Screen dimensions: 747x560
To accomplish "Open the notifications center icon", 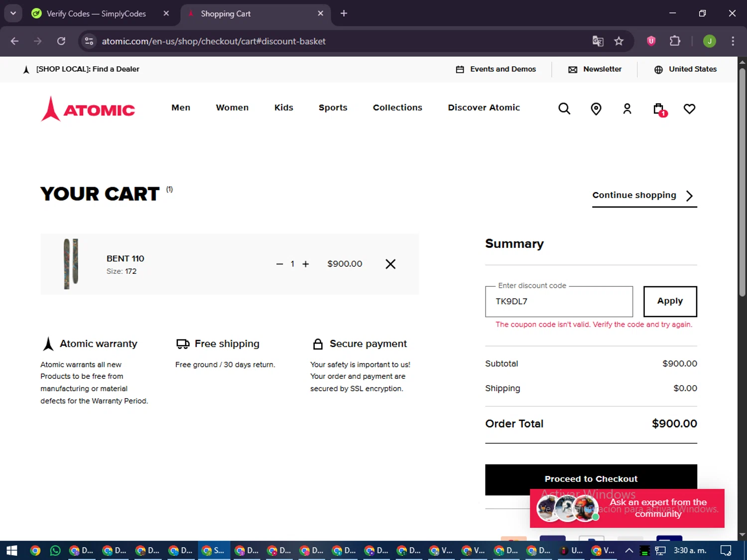I will (726, 551).
